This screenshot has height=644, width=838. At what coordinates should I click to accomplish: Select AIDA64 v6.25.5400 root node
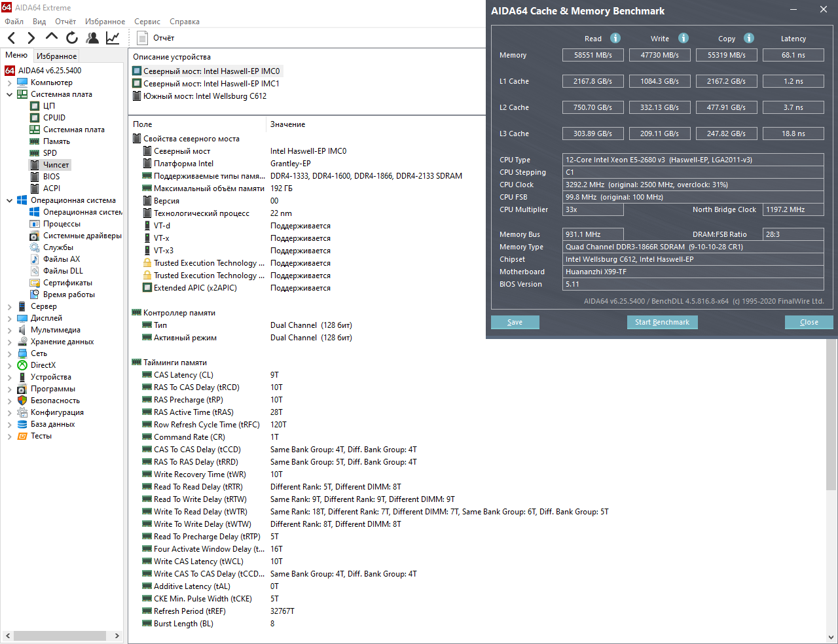coord(50,71)
